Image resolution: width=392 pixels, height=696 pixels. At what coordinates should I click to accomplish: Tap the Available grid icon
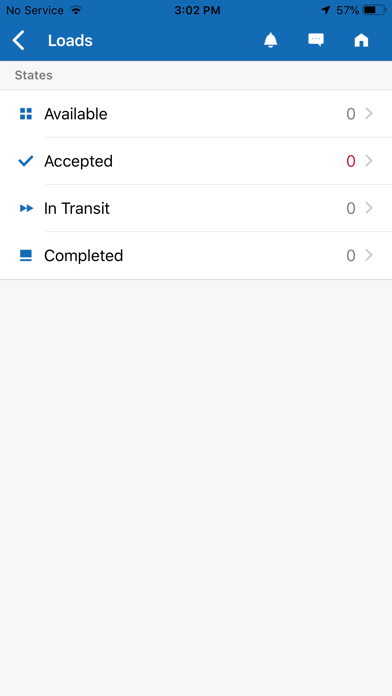tap(26, 114)
